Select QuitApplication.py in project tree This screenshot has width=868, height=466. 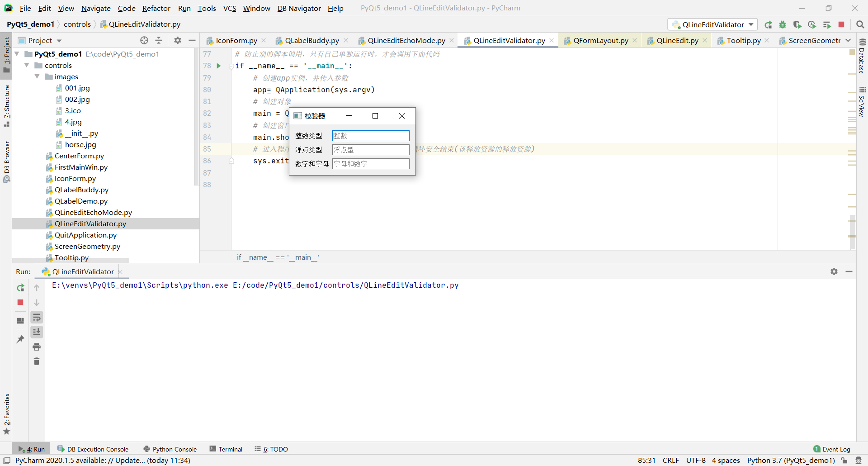point(85,235)
